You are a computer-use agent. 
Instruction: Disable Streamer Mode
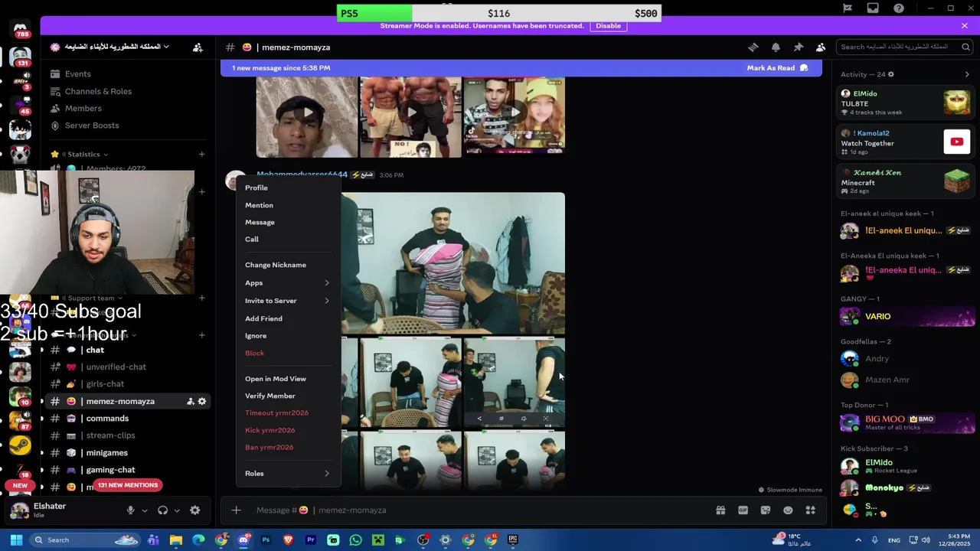(608, 26)
